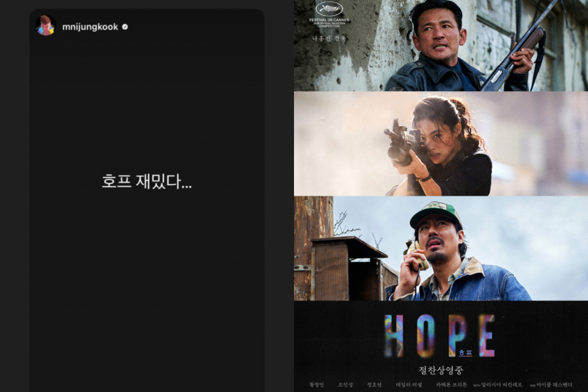Open the poster panel with the man on the phone
588x392 pixels.
(x=441, y=248)
